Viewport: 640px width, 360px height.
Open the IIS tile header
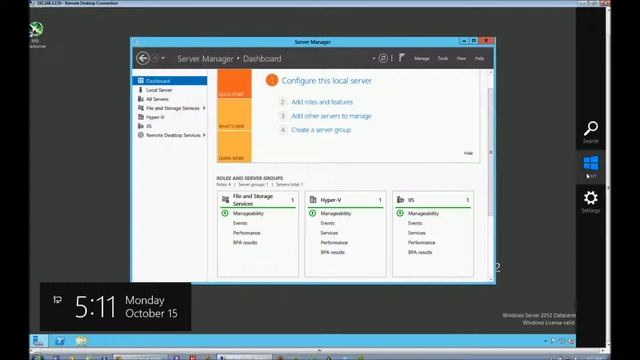[433, 200]
